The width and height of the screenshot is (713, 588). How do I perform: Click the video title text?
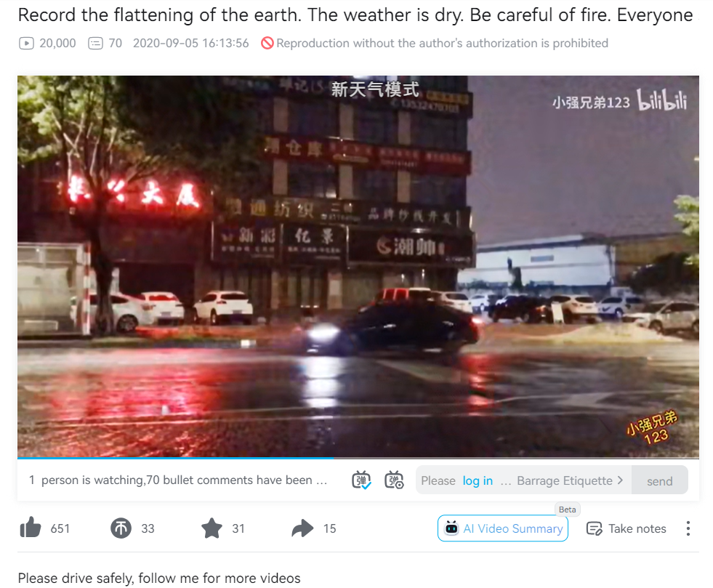[x=355, y=15]
